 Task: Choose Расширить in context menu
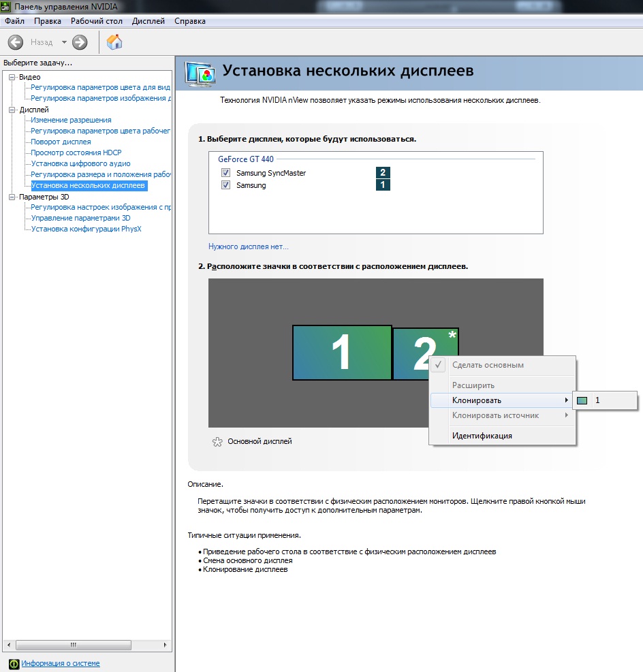tap(503, 385)
